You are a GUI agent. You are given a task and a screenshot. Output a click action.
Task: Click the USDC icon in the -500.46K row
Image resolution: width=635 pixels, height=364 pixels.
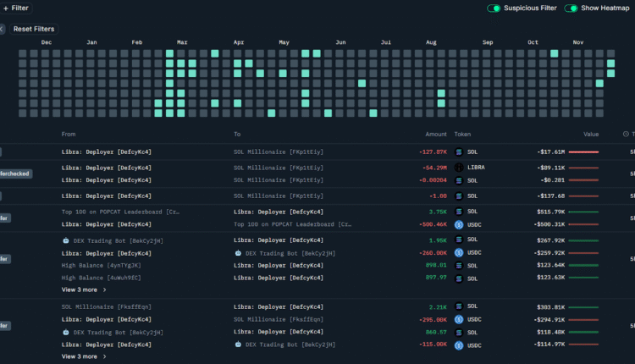pyautogui.click(x=460, y=224)
